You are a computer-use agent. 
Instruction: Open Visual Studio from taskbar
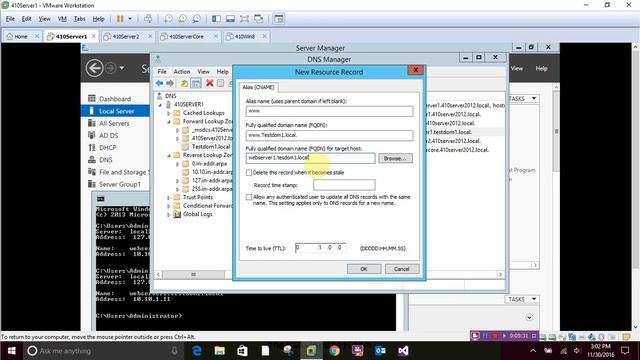403,351
